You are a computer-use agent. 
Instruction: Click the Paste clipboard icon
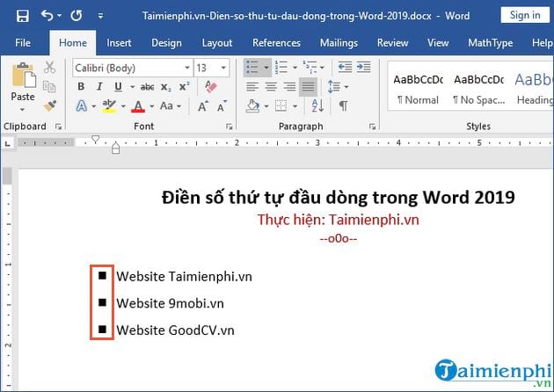click(24, 75)
